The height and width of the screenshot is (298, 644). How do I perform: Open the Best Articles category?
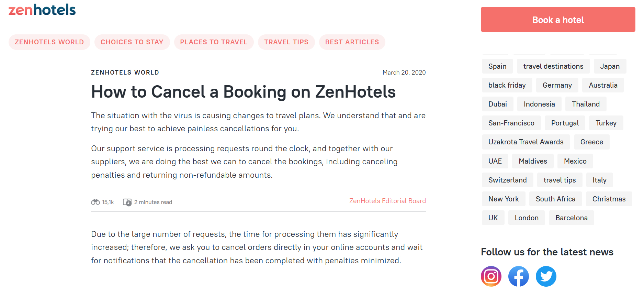[352, 42]
